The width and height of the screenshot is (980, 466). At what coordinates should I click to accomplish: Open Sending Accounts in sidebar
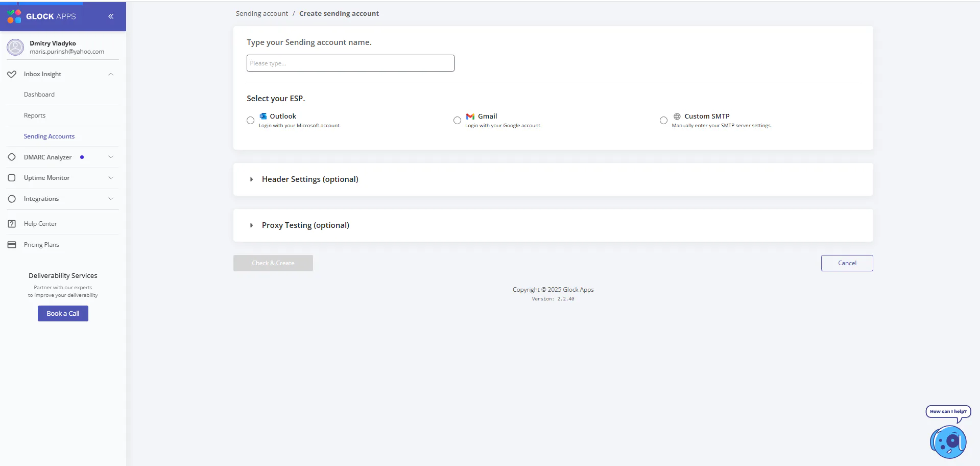[x=49, y=136]
